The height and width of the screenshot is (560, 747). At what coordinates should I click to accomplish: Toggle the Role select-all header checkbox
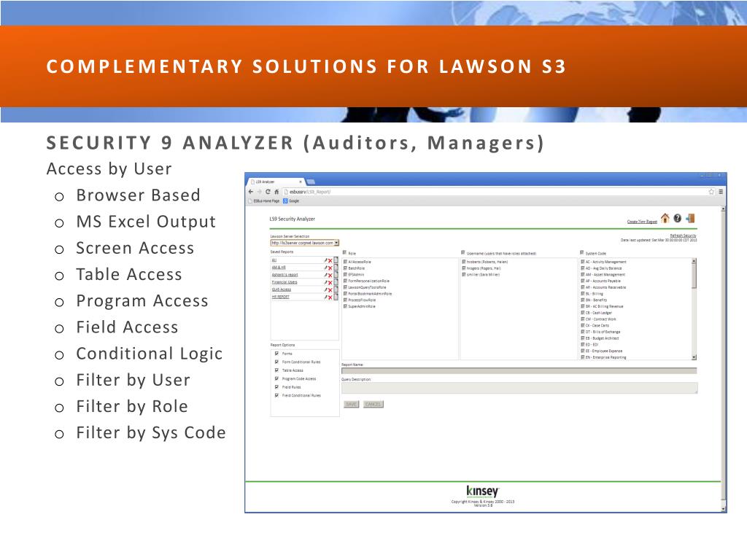click(x=345, y=253)
